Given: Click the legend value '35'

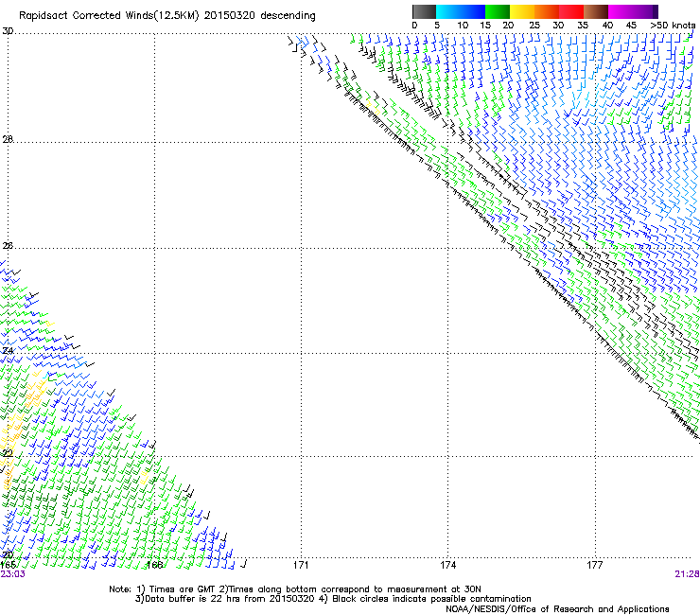Looking at the screenshot, I should (583, 26).
